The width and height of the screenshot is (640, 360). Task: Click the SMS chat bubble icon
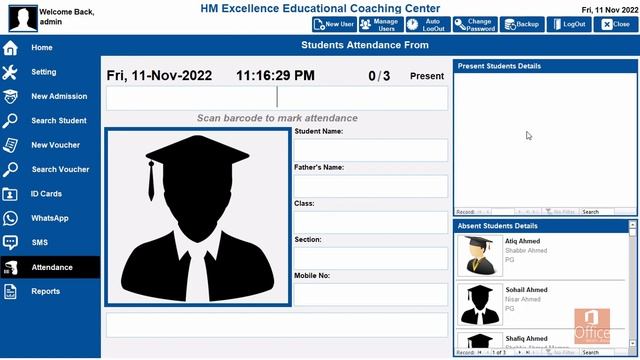[x=10, y=242]
